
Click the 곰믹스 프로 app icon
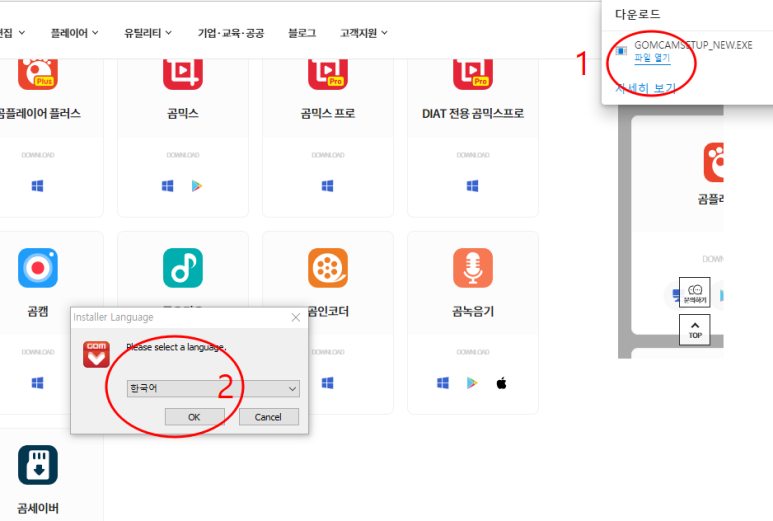coord(328,74)
